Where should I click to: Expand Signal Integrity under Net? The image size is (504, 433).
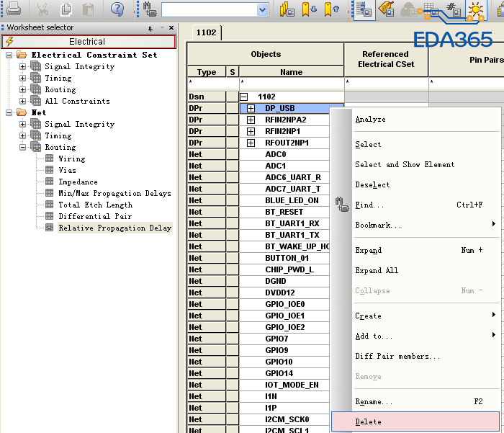(22, 124)
